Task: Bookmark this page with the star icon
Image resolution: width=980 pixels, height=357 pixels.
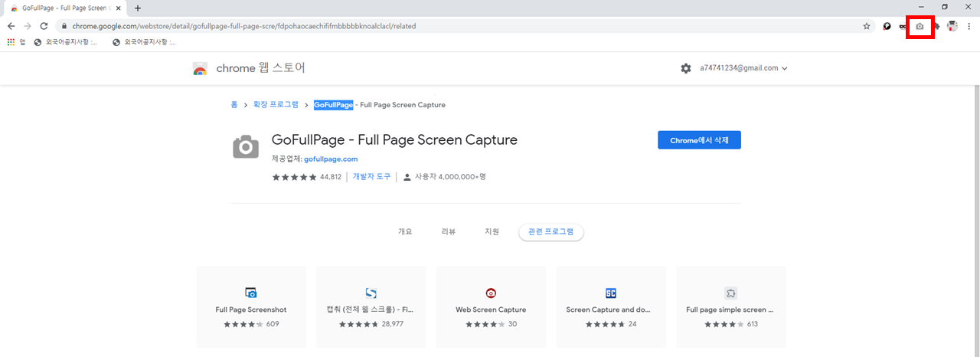Action: point(867,26)
